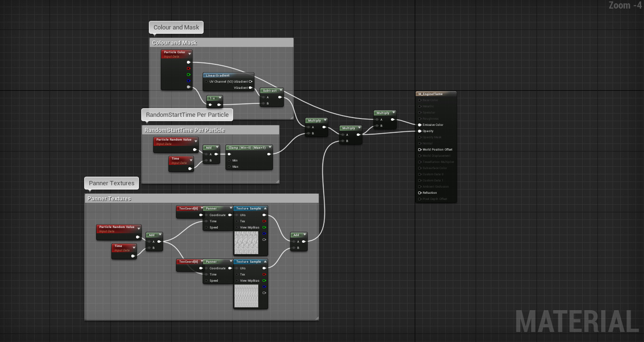
Task: Select the LinearGradient node title
Action: click(x=217, y=75)
